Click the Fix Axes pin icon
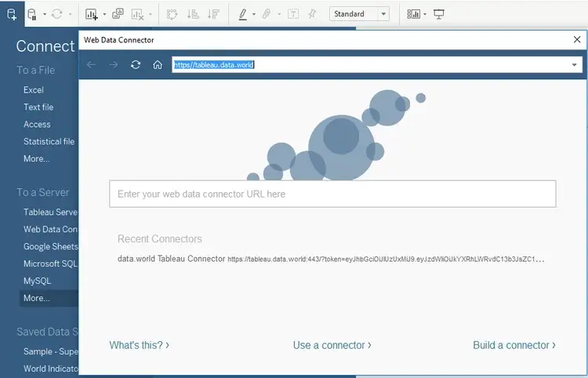Viewport: 588px width, 378px height. pyautogui.click(x=312, y=14)
